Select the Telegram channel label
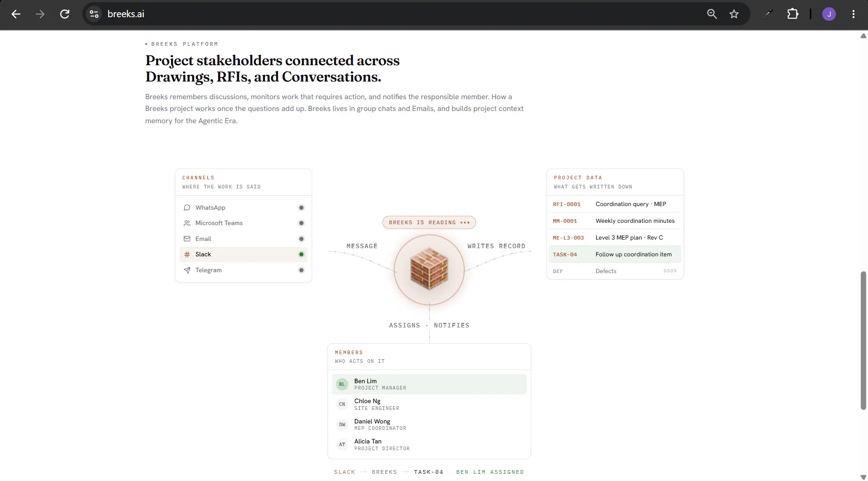Image resolution: width=868 pixels, height=481 pixels. (x=209, y=270)
